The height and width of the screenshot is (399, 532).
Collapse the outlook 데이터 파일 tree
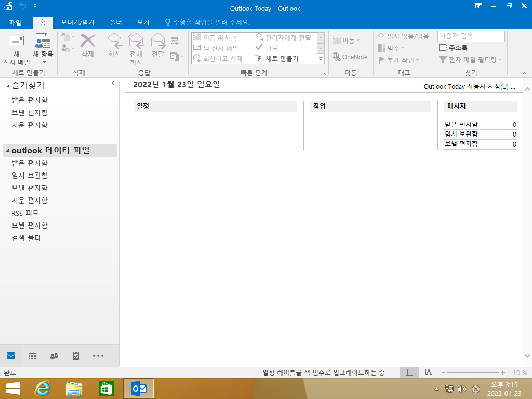(8, 150)
